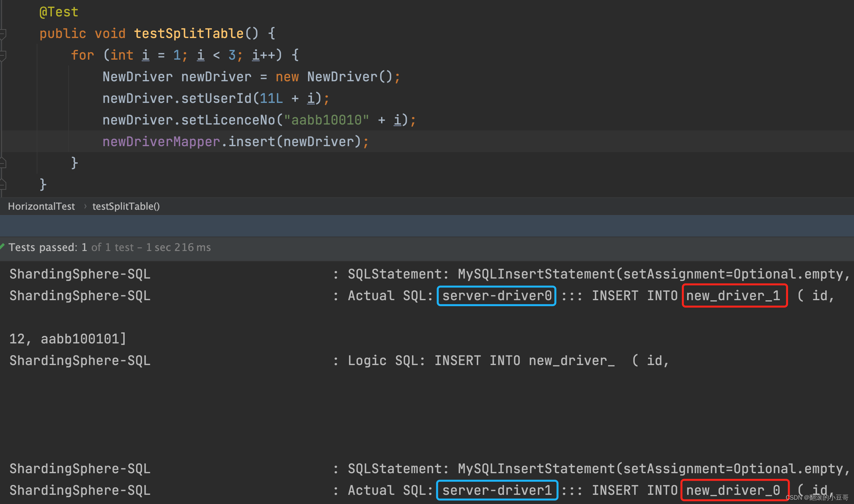Click fold-end marker at for loop closing brace
Screen dimensions: 854x504
coord(3,163)
